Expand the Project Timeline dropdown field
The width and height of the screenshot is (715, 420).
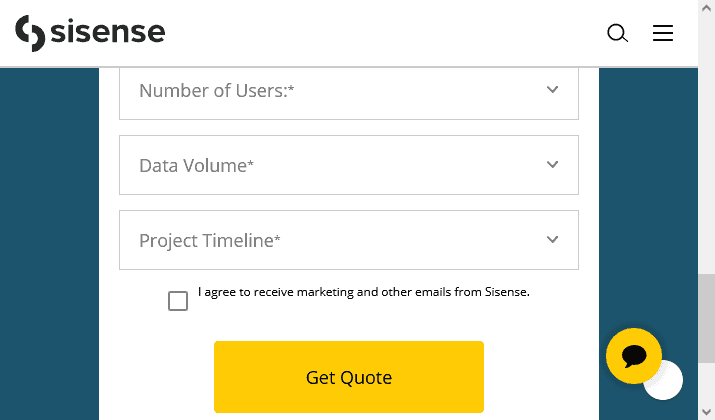(349, 240)
